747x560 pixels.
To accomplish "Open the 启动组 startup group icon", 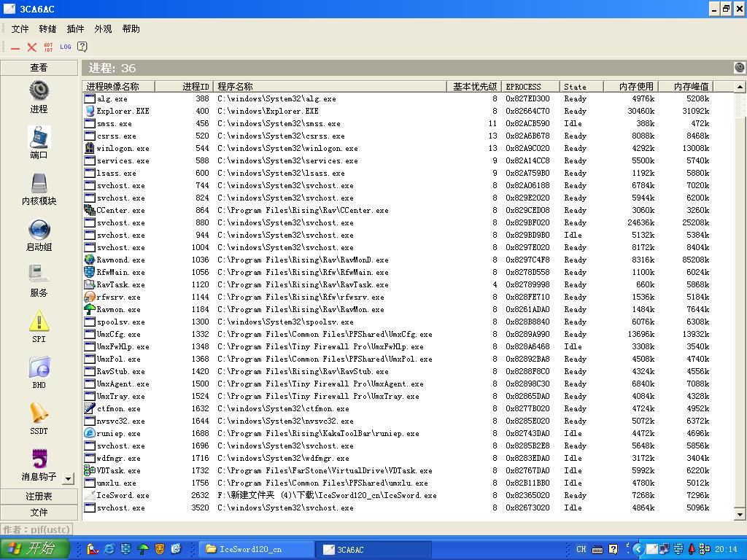I will pos(39,230).
